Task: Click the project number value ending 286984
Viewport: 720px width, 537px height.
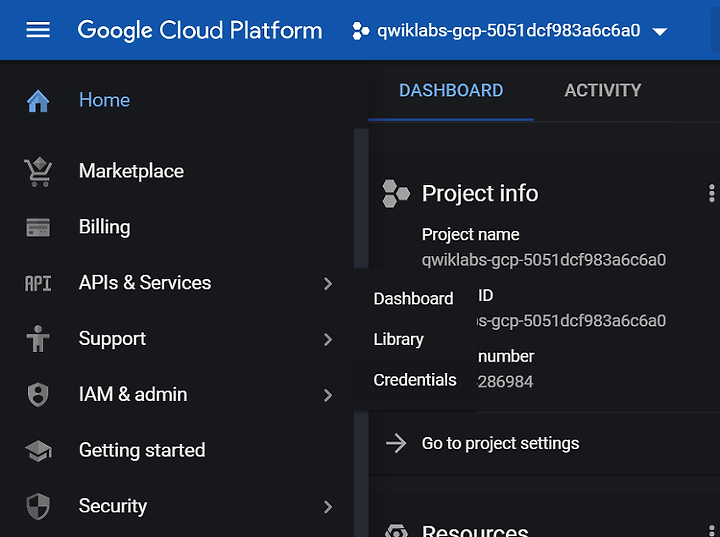Action: click(x=506, y=382)
